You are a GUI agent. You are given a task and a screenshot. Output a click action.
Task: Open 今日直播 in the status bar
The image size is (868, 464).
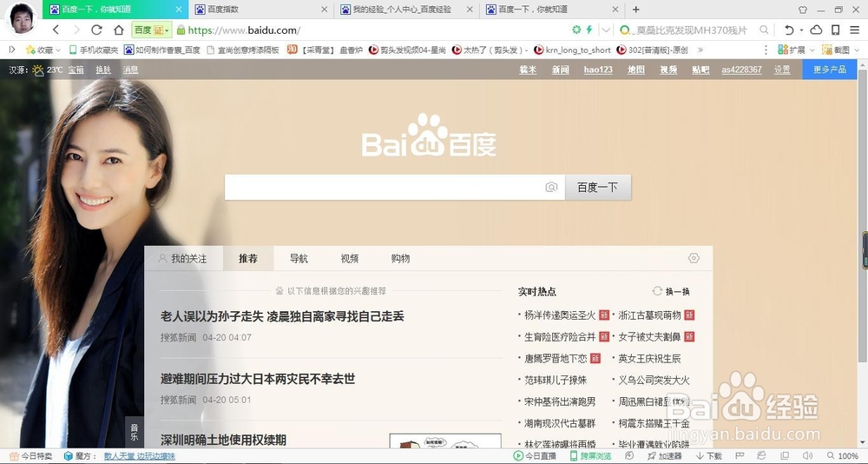click(x=535, y=456)
